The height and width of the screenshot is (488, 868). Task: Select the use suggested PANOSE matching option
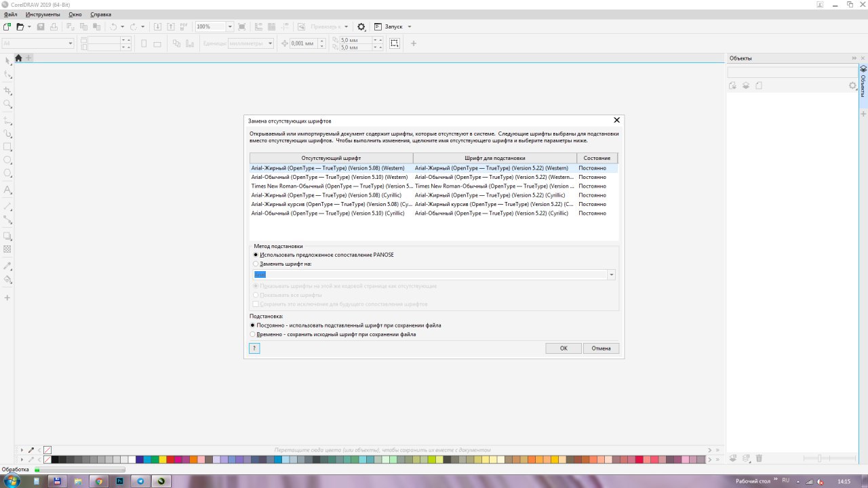coord(256,255)
